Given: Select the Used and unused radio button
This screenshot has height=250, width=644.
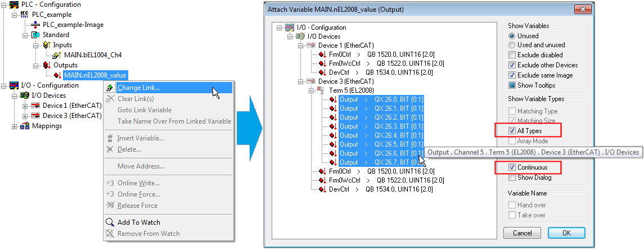Looking at the screenshot, I should pos(512,45).
